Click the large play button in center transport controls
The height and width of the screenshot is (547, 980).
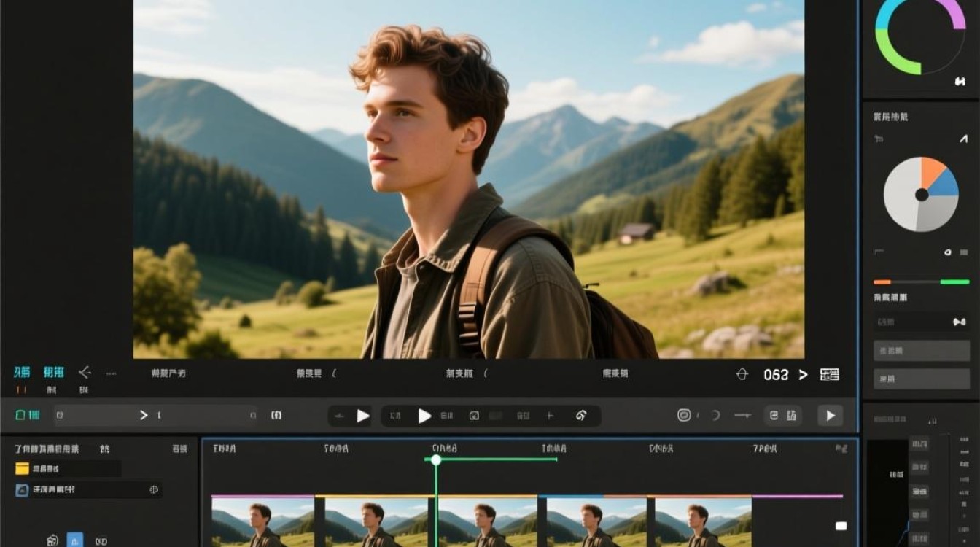pyautogui.click(x=424, y=416)
